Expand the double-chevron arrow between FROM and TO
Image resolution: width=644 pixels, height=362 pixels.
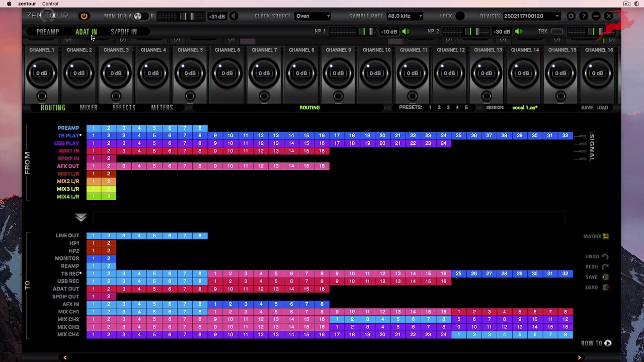pyautogui.click(x=81, y=218)
